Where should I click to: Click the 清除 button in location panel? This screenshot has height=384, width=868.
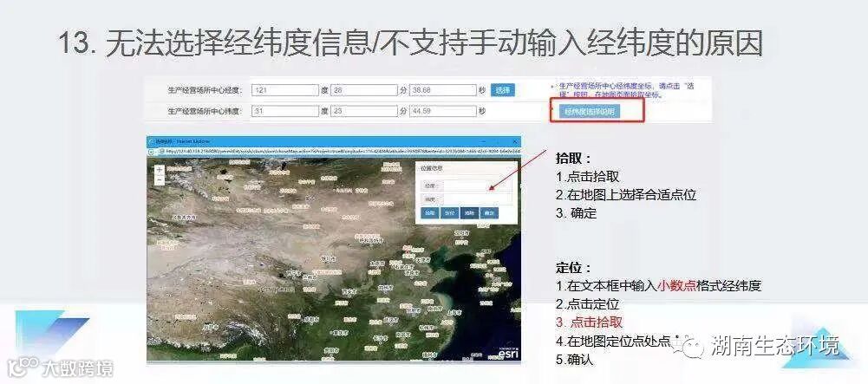pos(469,212)
